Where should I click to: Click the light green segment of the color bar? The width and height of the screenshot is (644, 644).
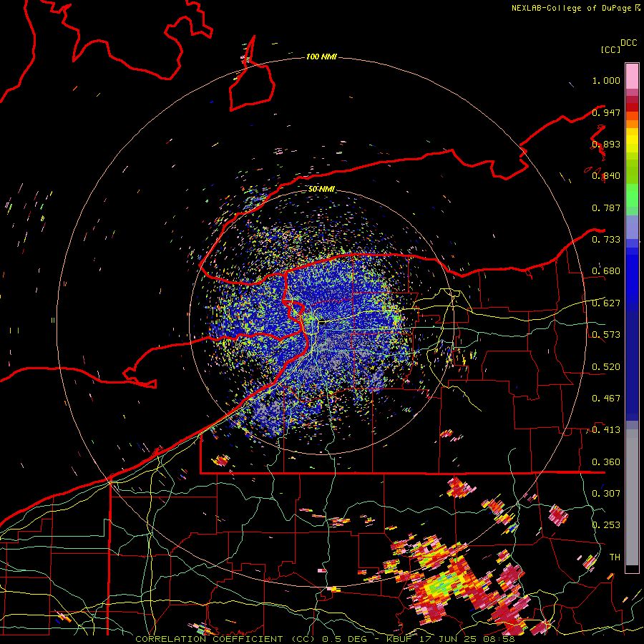pyautogui.click(x=632, y=195)
